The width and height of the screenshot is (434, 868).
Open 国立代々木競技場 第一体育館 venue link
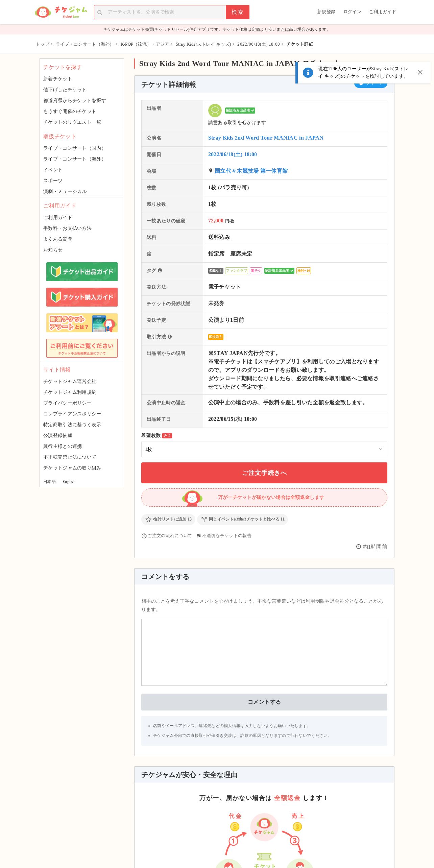251,171
